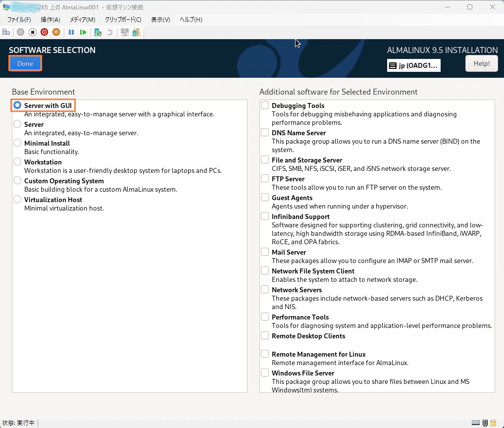Click the grayed-out Start power icon
The width and height of the screenshot is (504, 428).
pyautogui.click(x=21, y=32)
